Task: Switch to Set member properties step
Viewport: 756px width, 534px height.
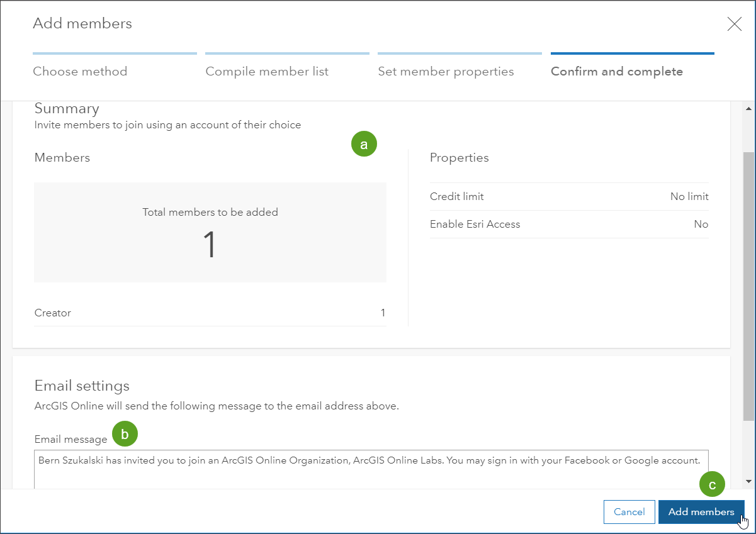Action: pyautogui.click(x=446, y=71)
